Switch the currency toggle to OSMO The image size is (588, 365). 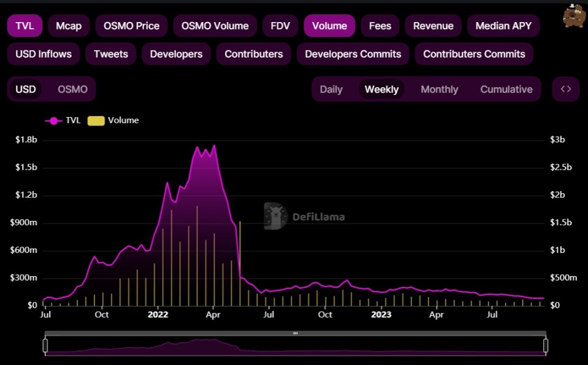73,89
